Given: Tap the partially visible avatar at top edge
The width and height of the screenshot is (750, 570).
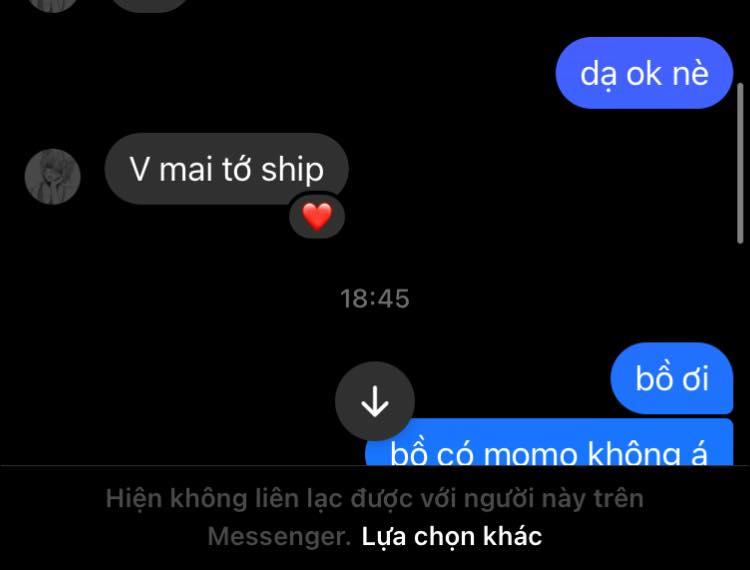Looking at the screenshot, I should [x=53, y=5].
